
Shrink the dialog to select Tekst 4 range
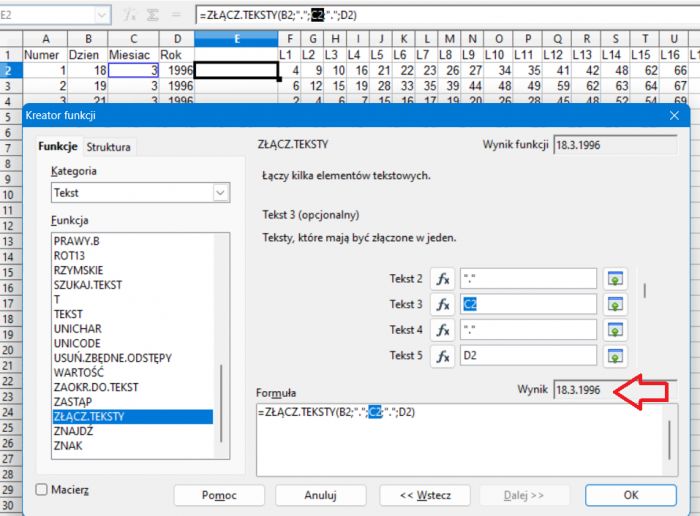[615, 330]
